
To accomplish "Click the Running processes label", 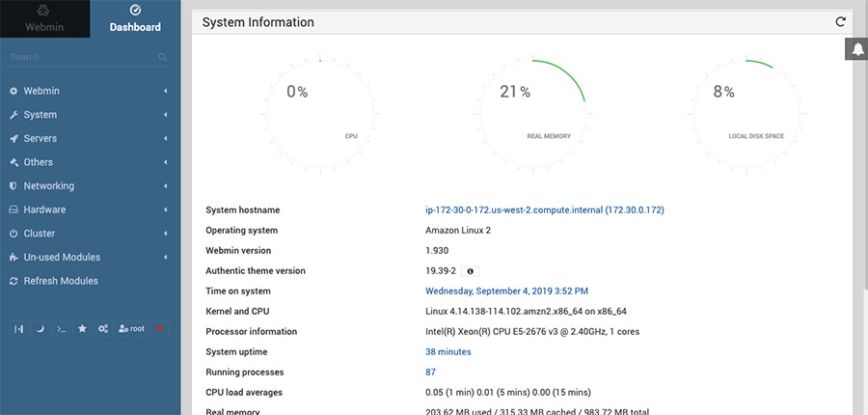I will (244, 372).
